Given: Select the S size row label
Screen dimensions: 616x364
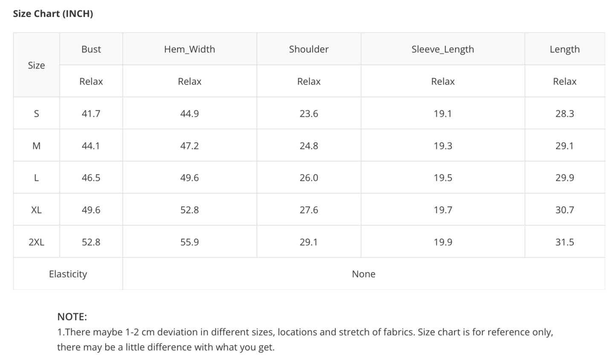Looking at the screenshot, I should click(37, 113).
